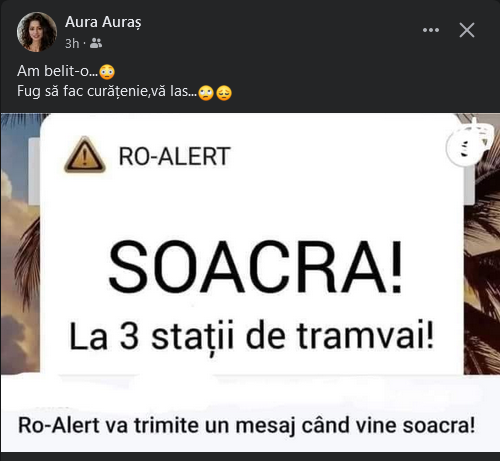
Task: Click the Aura Auraș name link
Action: click(103, 22)
